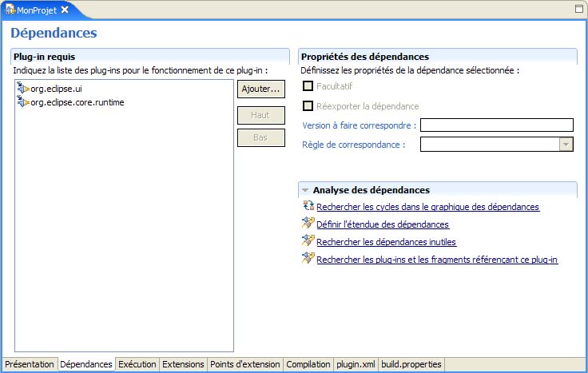Click the org.eclipse.ui plug-in icon
The height and width of the screenshot is (373, 588).
click(22, 89)
